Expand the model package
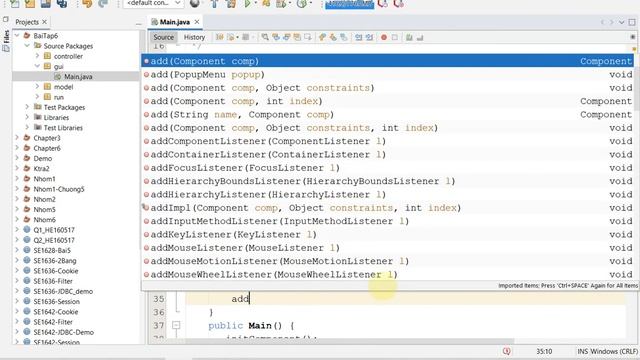The height and width of the screenshot is (360, 640). (37, 87)
